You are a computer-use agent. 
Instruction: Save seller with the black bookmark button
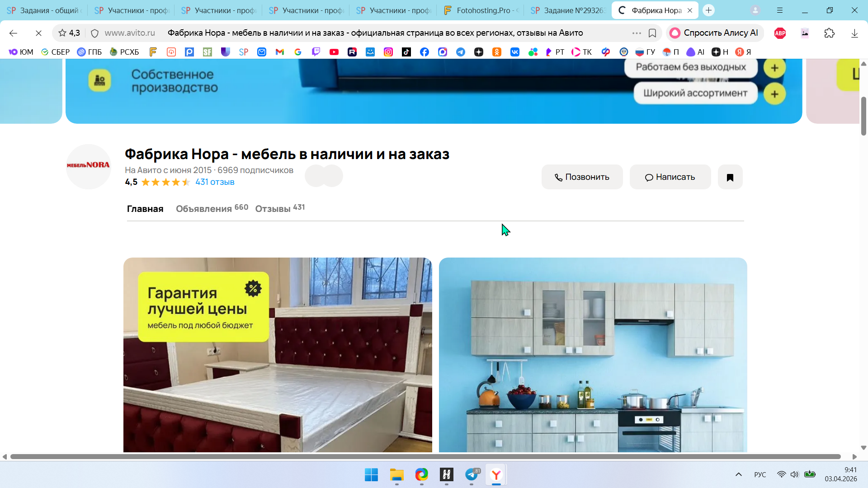(x=730, y=177)
